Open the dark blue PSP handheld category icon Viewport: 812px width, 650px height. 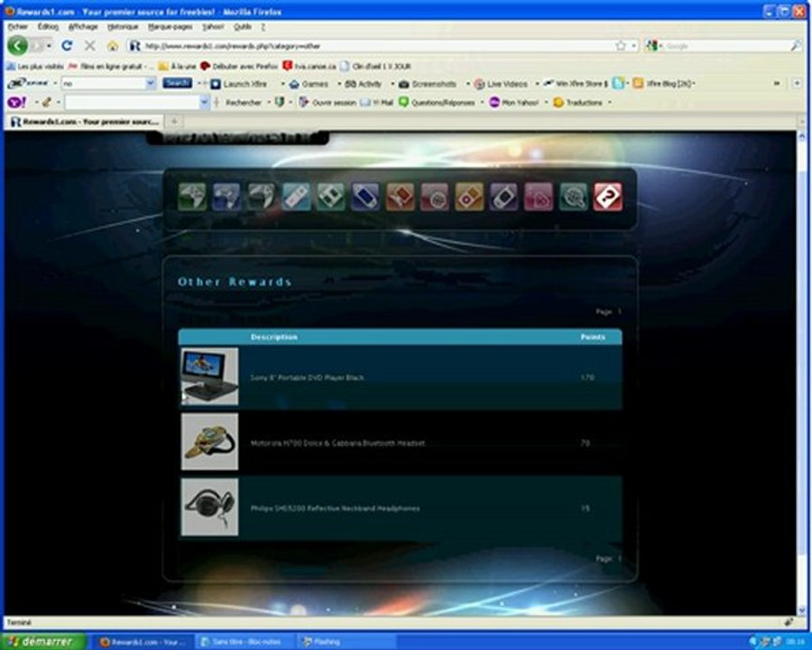pyautogui.click(x=365, y=197)
